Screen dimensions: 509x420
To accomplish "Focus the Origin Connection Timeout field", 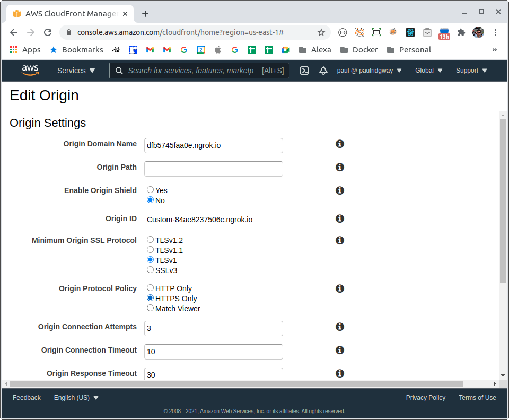I will point(214,352).
